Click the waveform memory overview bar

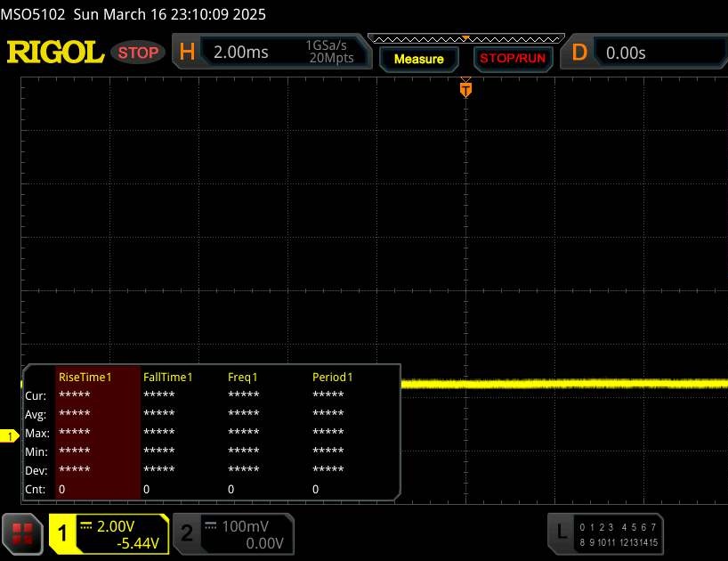466,38
